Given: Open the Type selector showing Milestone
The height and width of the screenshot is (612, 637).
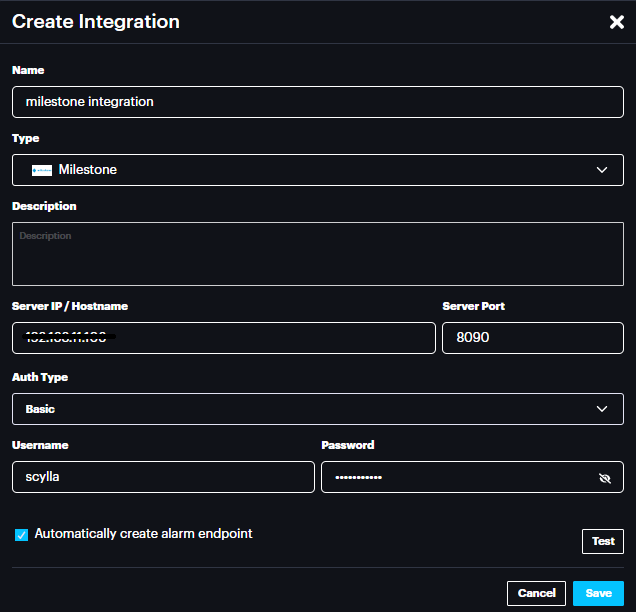Looking at the screenshot, I should tap(300, 170).
